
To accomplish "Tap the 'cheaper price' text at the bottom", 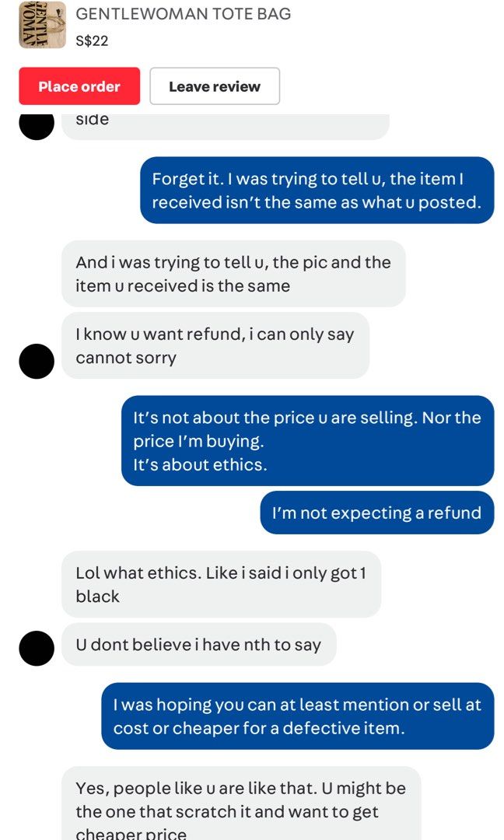I will 131,834.
